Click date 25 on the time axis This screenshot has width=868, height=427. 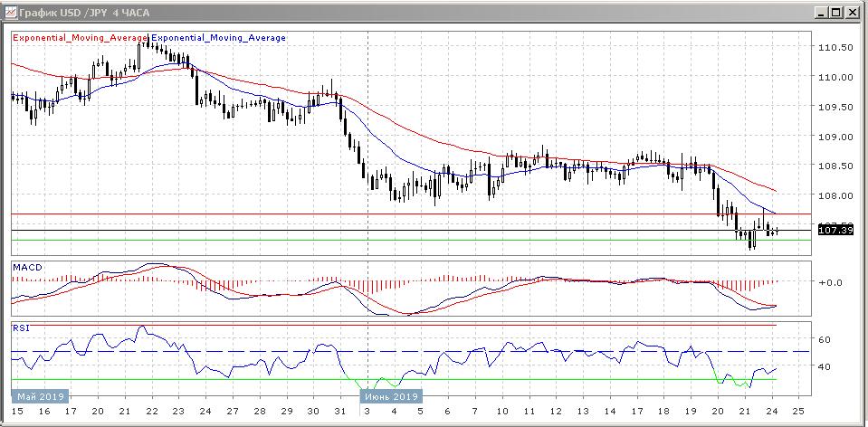click(x=797, y=412)
